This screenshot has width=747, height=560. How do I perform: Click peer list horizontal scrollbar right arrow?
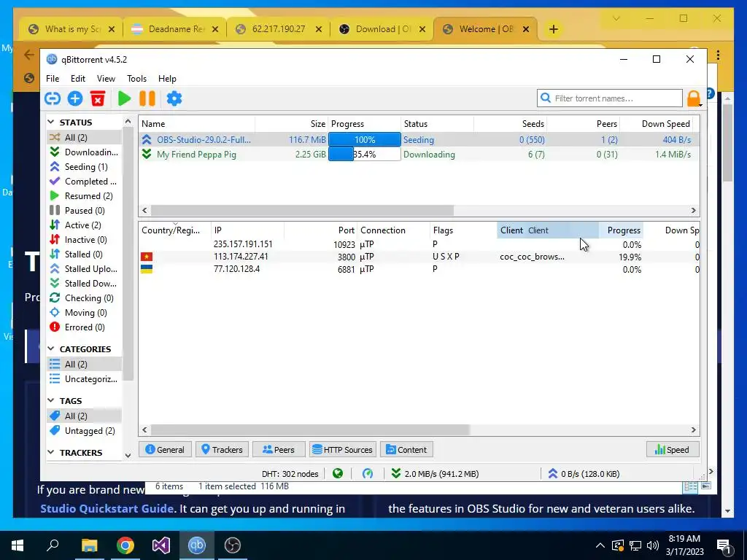pyautogui.click(x=693, y=430)
